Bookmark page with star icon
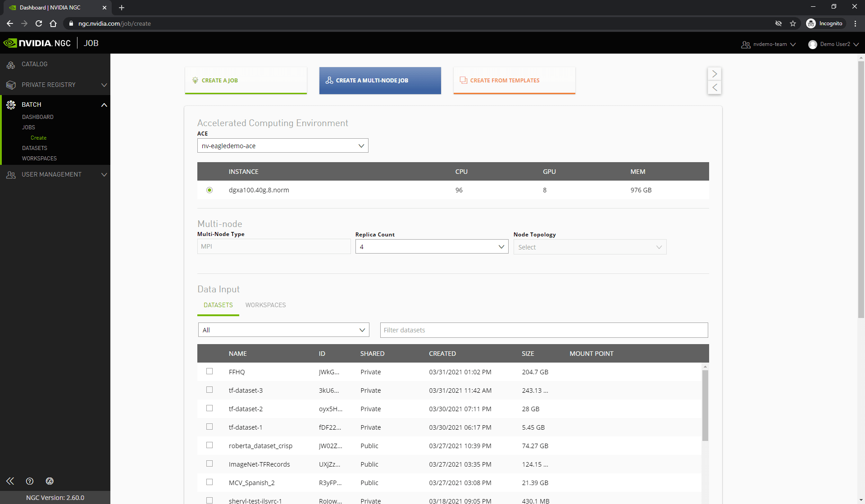 [793, 23]
